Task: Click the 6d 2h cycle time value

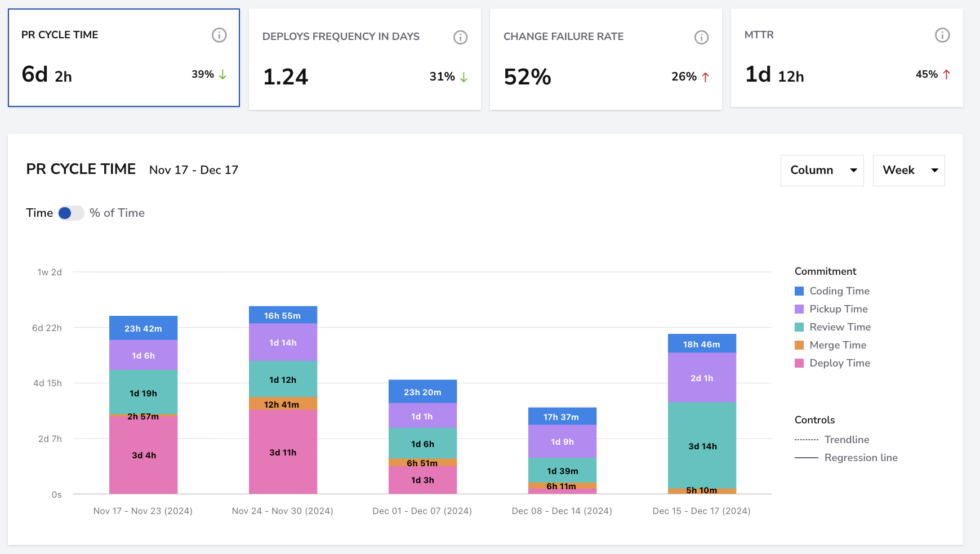Action: pos(47,74)
